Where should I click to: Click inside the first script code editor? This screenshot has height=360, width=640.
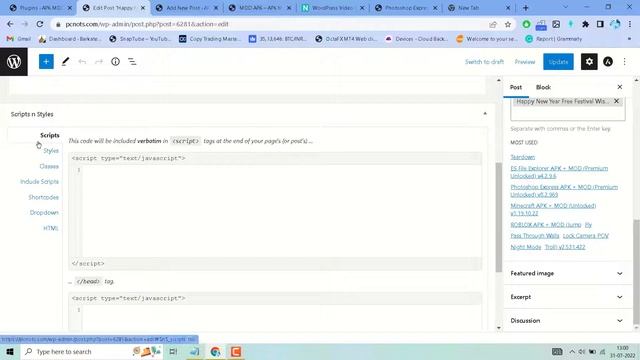click(282, 211)
